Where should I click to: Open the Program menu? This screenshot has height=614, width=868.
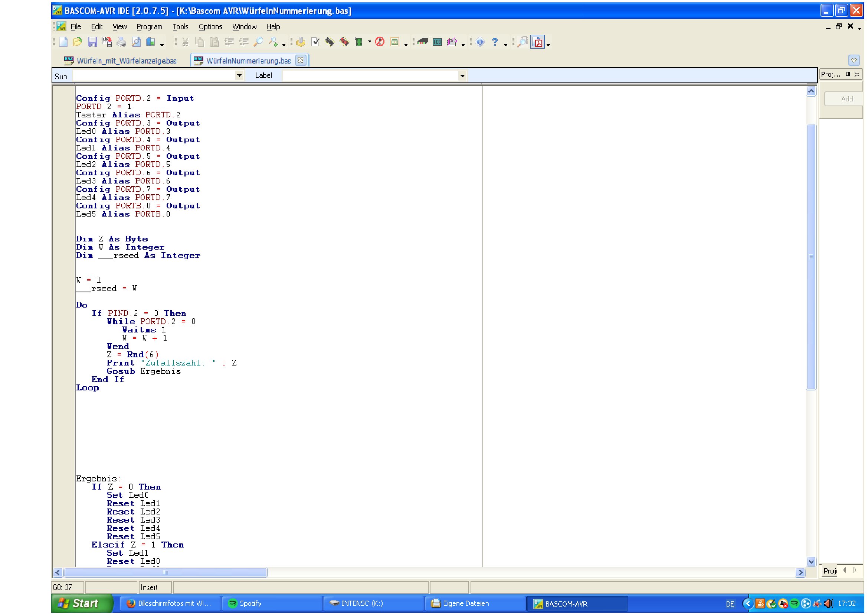tap(149, 27)
